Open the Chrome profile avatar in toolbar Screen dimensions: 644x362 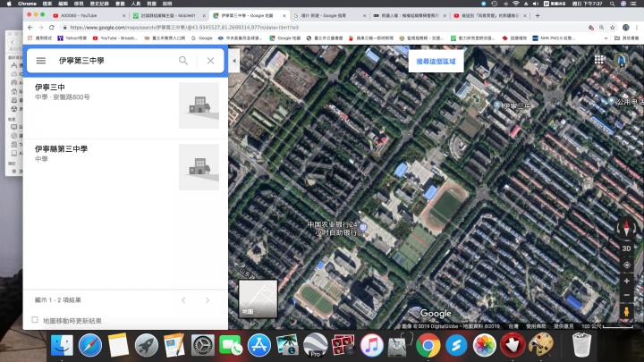(625, 28)
